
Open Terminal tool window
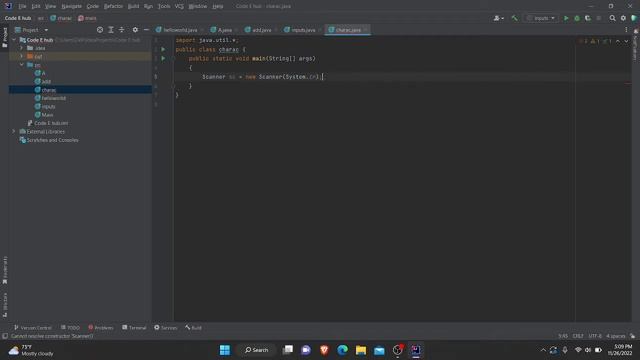coord(134,328)
